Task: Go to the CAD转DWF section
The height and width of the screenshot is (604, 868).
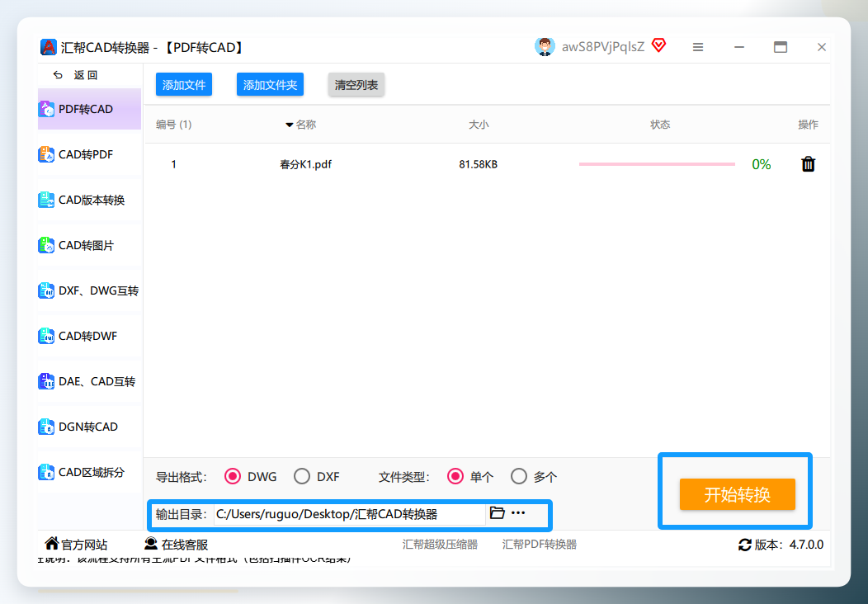Action: pyautogui.click(x=89, y=336)
